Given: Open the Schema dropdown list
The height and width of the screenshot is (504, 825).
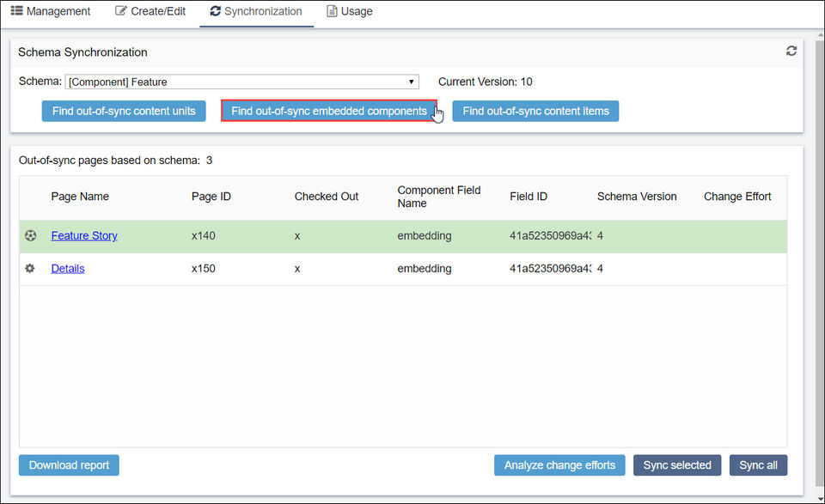Looking at the screenshot, I should [x=241, y=82].
